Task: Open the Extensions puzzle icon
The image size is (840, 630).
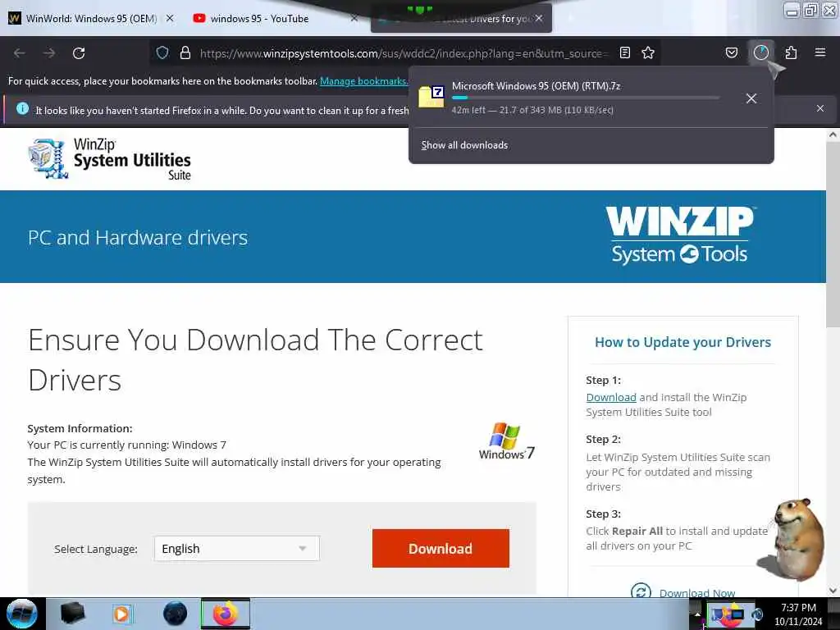Action: point(791,52)
